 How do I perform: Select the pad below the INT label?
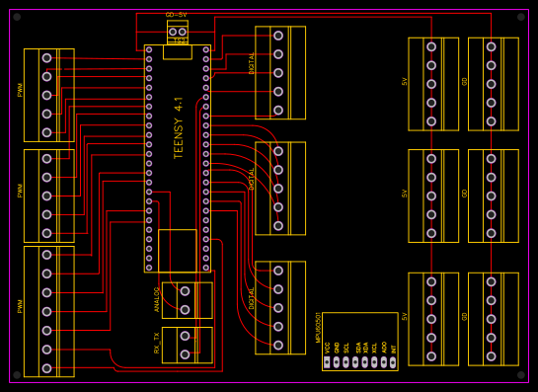pyautogui.click(x=393, y=361)
